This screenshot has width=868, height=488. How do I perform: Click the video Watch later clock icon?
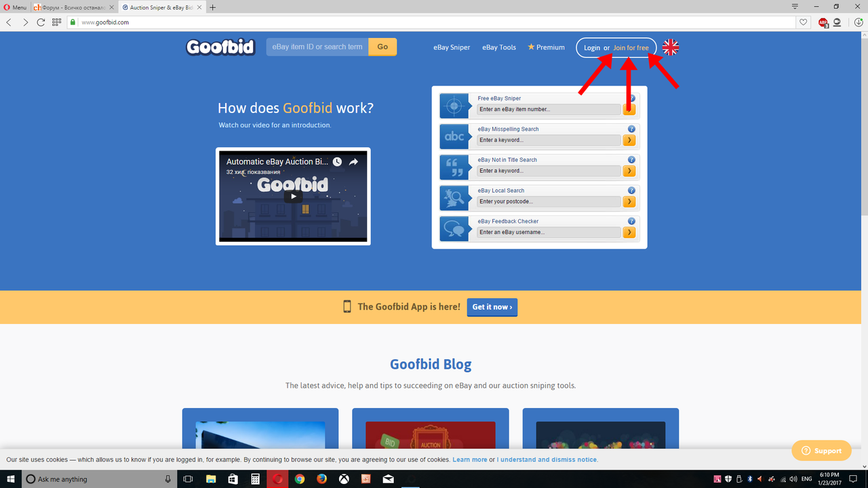337,162
